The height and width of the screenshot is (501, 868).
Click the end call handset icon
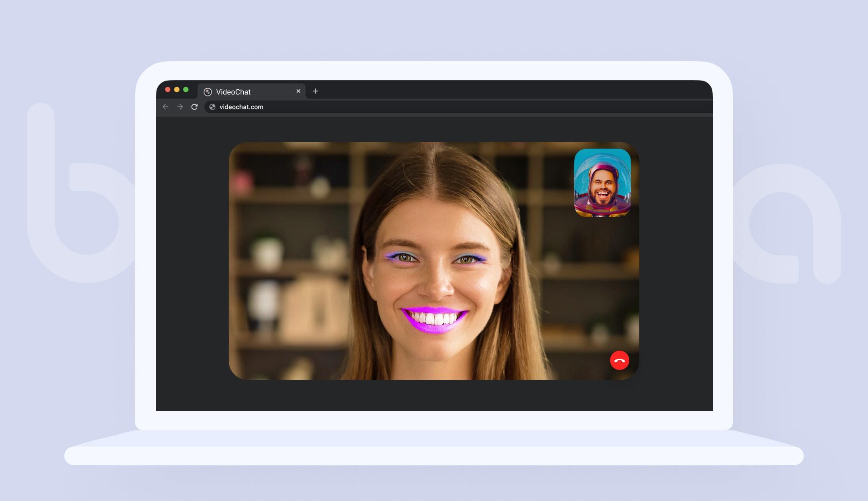point(620,360)
